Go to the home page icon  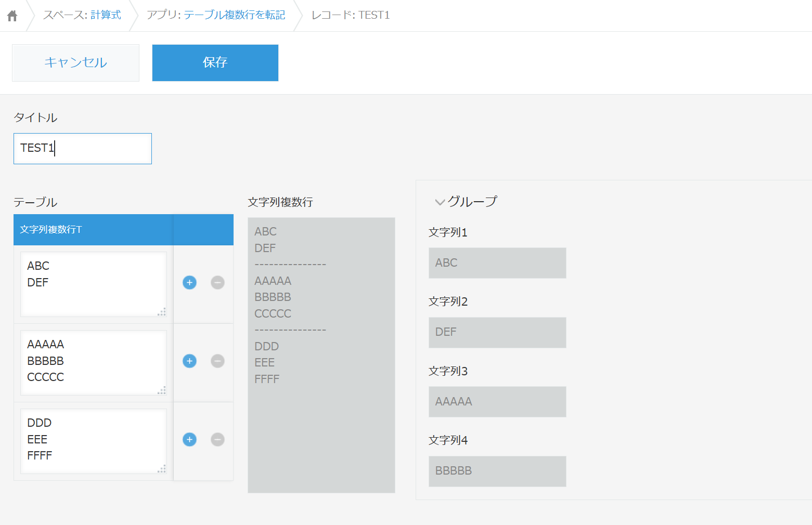[x=12, y=16]
